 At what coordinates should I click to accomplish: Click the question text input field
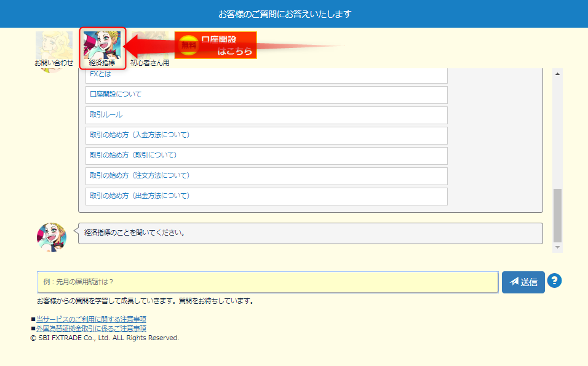point(267,282)
